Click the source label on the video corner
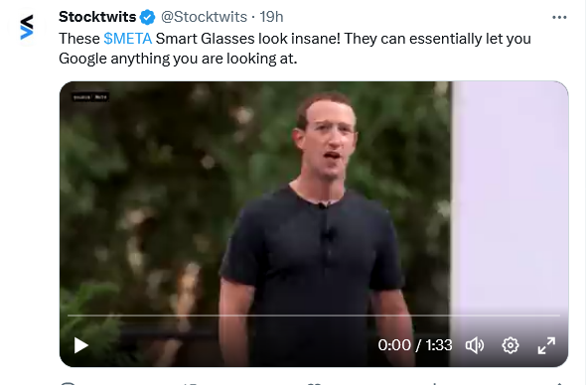 [90, 97]
